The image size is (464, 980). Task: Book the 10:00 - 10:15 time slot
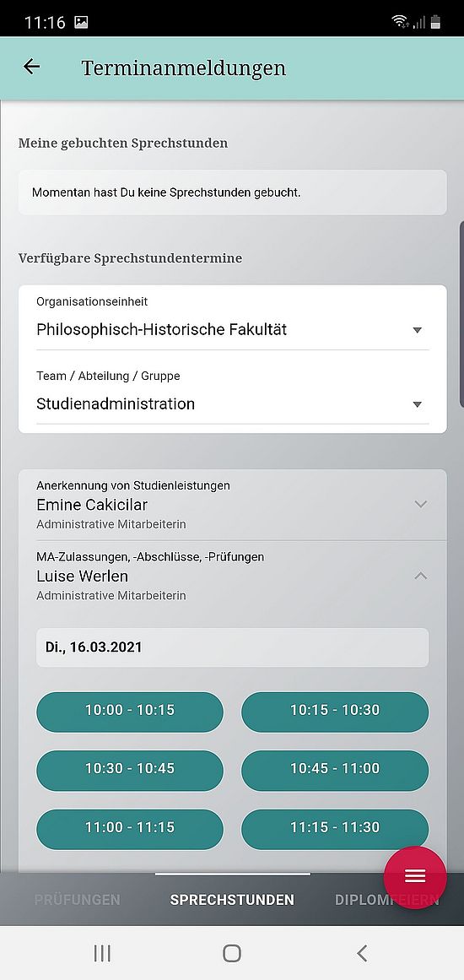(x=130, y=712)
